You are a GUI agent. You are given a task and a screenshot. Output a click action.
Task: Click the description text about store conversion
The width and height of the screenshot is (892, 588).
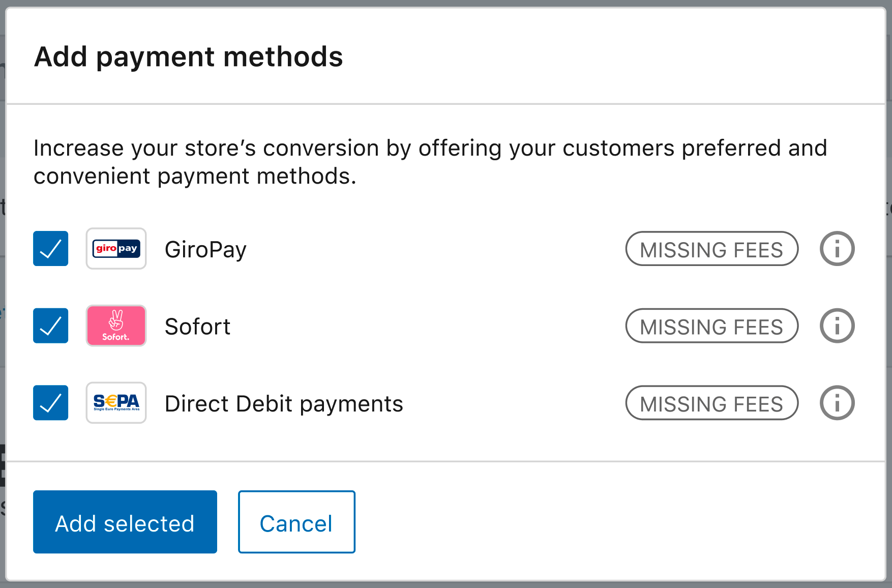pyautogui.click(x=430, y=162)
